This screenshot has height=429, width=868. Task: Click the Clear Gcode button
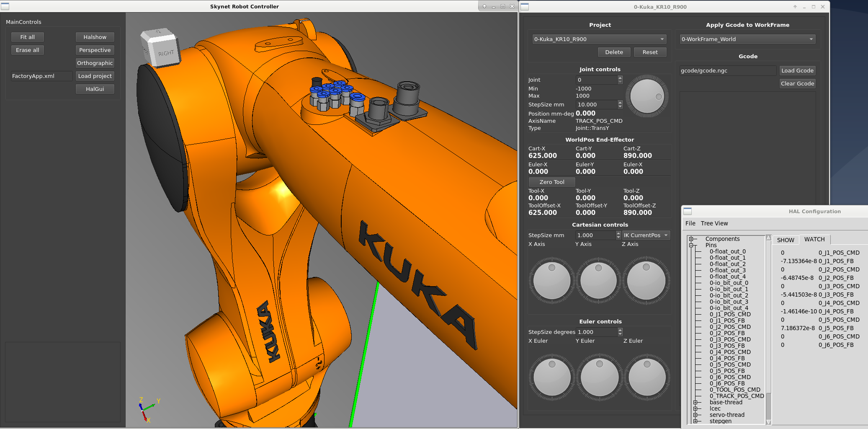[798, 83]
